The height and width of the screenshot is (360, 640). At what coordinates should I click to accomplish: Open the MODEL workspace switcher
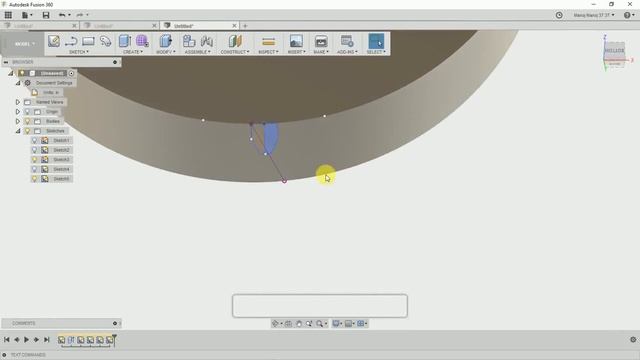point(24,44)
